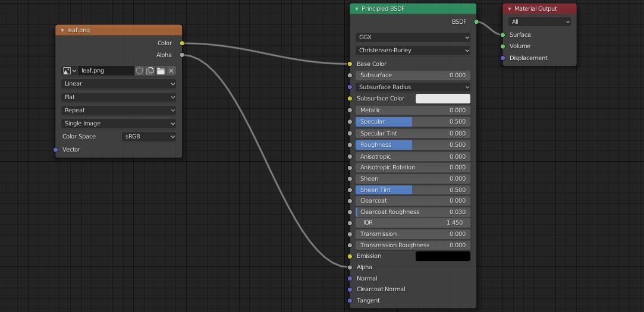Screen dimensions: 644x312
Task: Click the Alpha output socket of leaf.png
Action: tap(182, 55)
